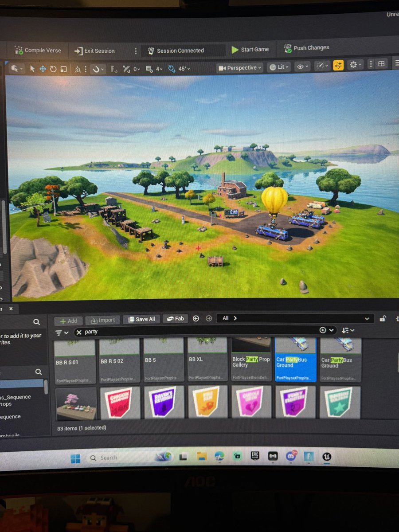Screen dimensions: 399x532
Task: Click the Add button in Content Browser
Action: 68,321
